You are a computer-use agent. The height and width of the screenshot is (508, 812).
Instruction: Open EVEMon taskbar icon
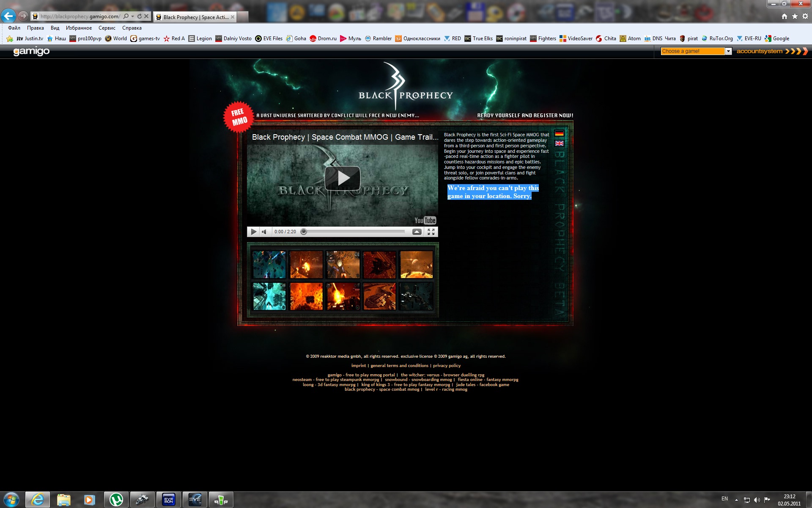168,500
